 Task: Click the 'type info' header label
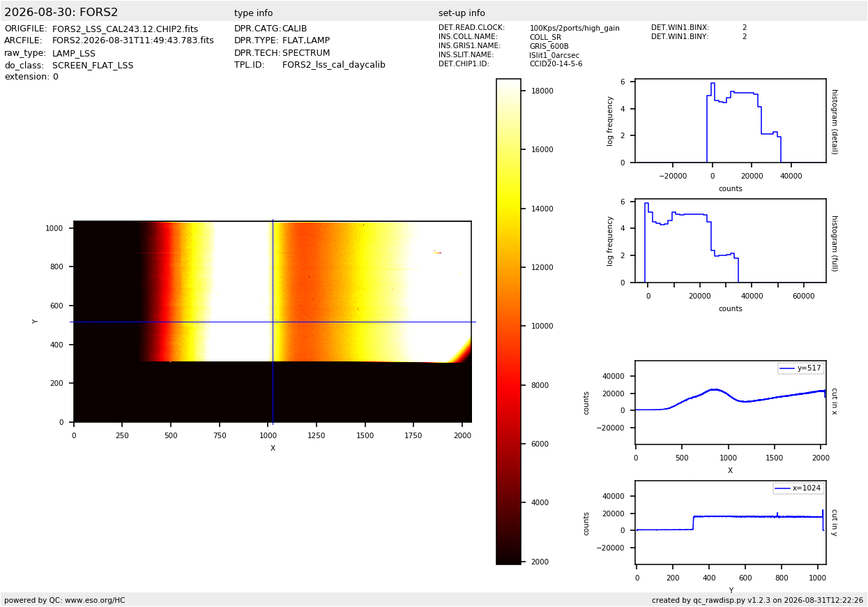(253, 13)
